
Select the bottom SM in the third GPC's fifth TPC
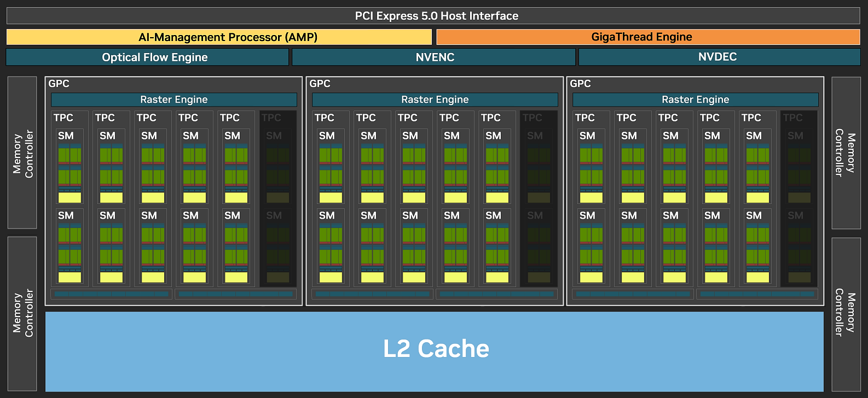coord(757,247)
